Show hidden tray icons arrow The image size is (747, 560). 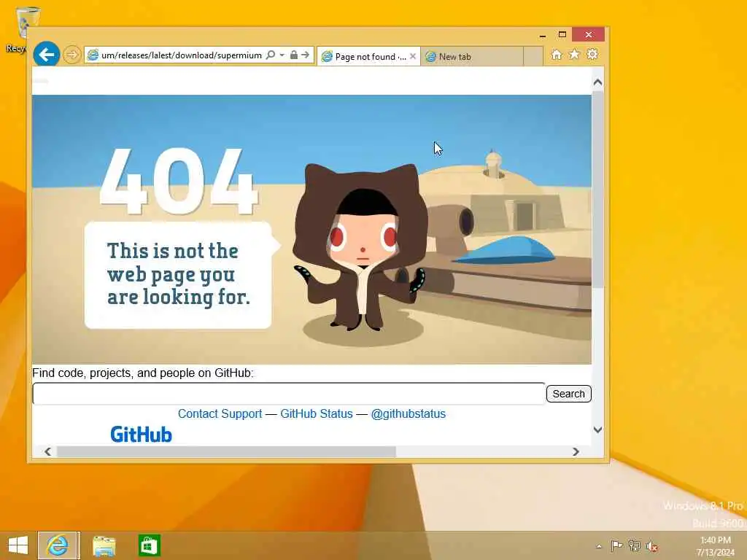pos(599,546)
